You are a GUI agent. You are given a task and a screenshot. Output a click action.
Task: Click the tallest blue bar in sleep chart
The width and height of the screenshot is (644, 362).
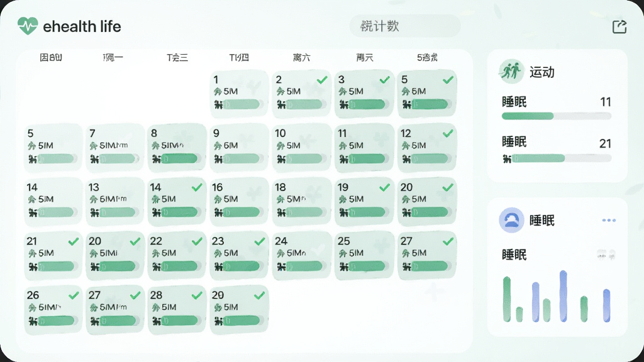pos(563,296)
